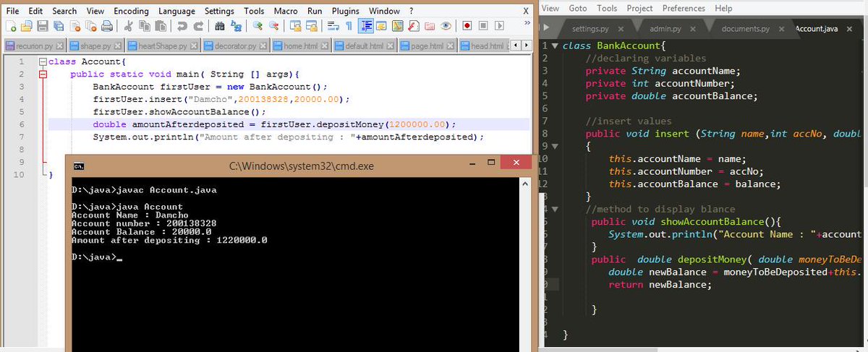Click the User Defined Language icon
The height and width of the screenshot is (352, 868).
point(380,26)
